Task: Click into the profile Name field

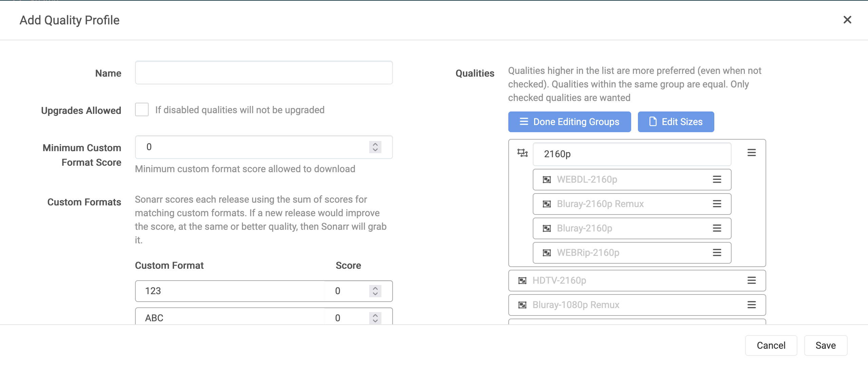Action: pyautogui.click(x=264, y=73)
